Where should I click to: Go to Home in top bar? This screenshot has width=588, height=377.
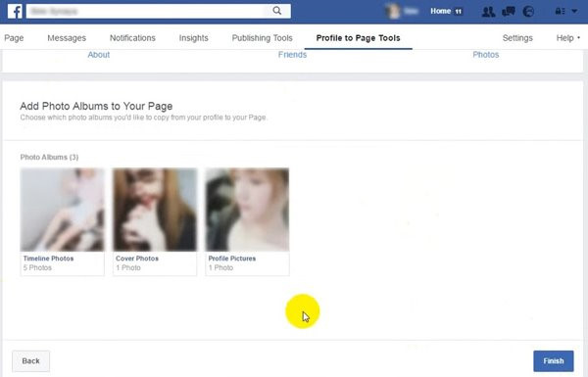[441, 11]
